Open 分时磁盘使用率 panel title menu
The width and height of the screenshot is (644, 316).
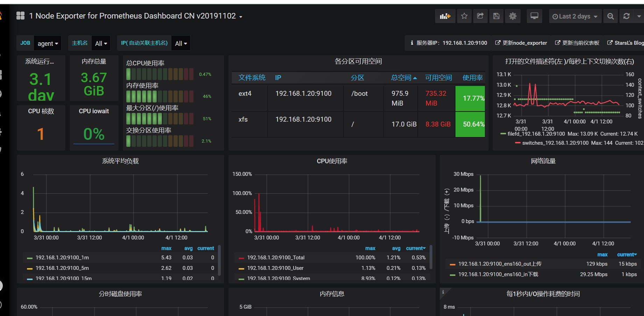tap(120, 294)
